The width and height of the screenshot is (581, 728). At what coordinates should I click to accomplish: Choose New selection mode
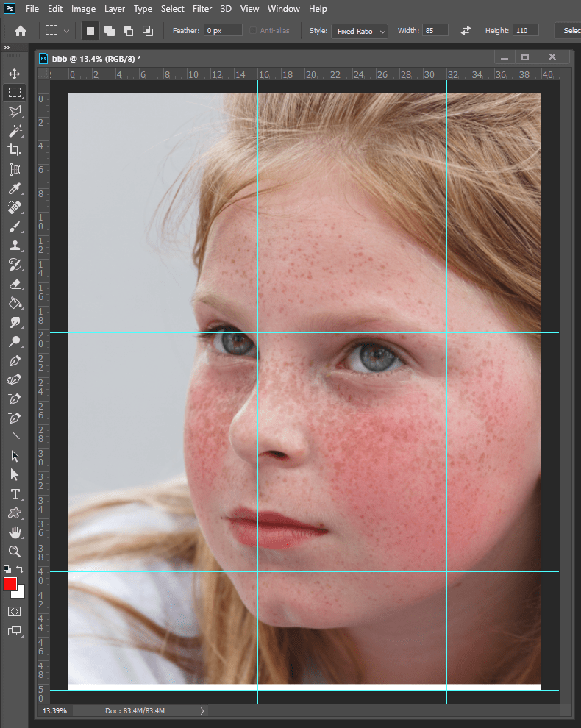tap(90, 31)
